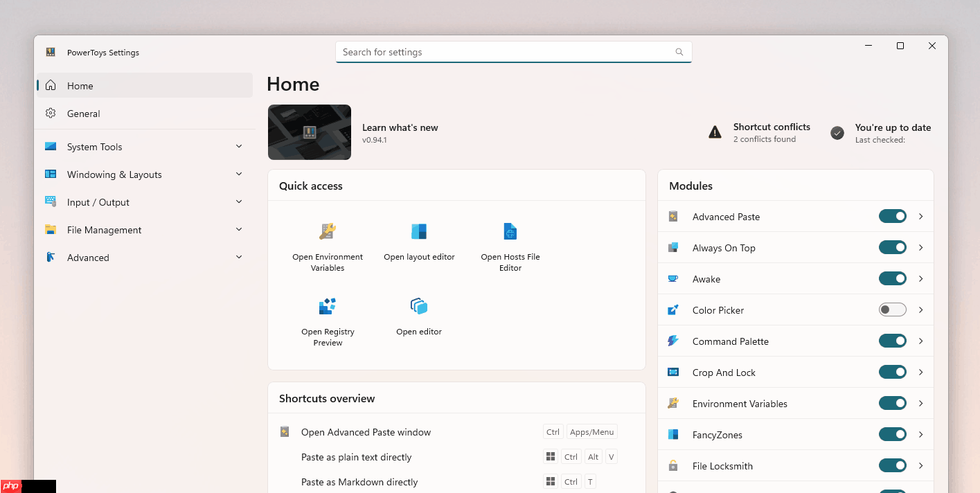This screenshot has height=493, width=980.
Task: Select File Management in navigation
Action: (x=145, y=230)
